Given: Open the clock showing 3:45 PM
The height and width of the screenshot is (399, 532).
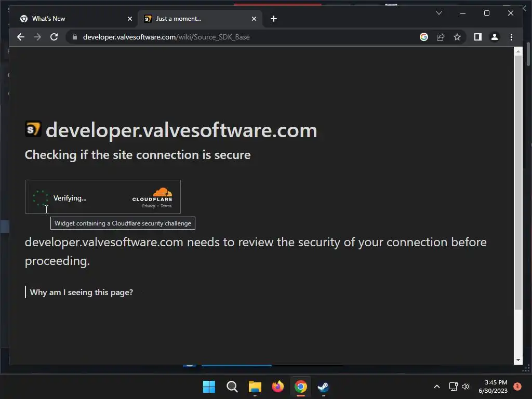Looking at the screenshot, I should click(493, 387).
